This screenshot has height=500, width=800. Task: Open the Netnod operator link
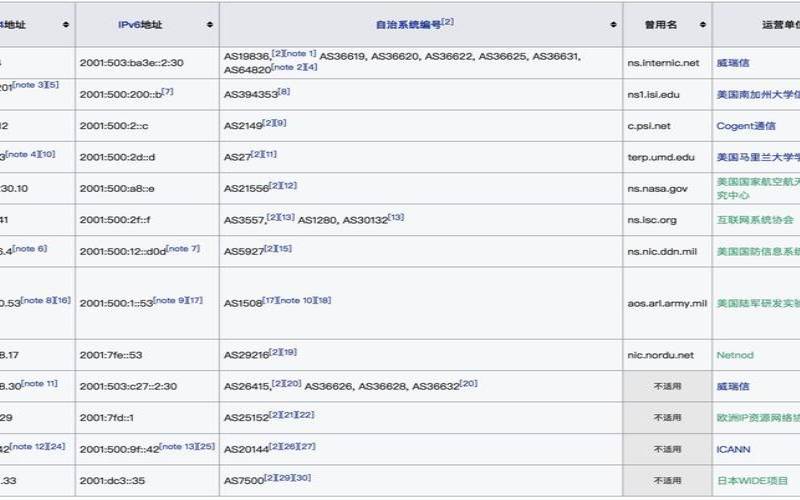click(735, 355)
